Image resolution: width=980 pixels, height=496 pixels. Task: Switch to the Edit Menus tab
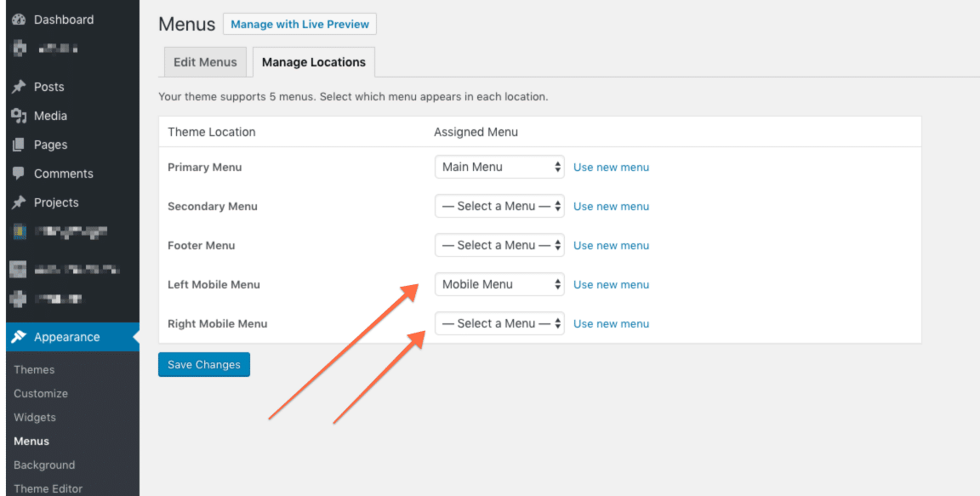[x=205, y=62]
